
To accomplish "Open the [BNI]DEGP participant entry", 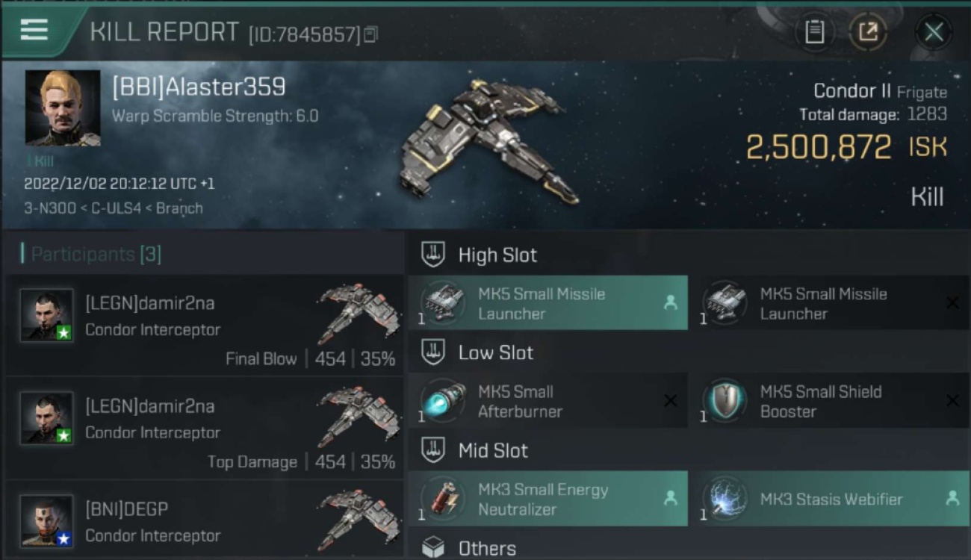I will 204,520.
